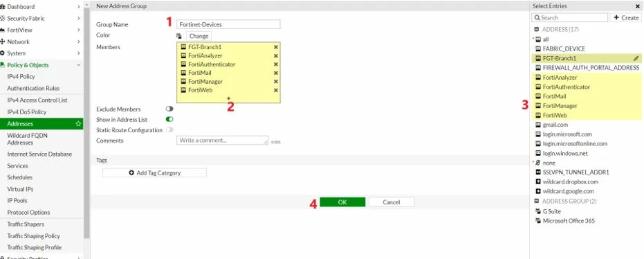Cancel the new address group
The width and height of the screenshot is (644, 259).
(x=392, y=202)
